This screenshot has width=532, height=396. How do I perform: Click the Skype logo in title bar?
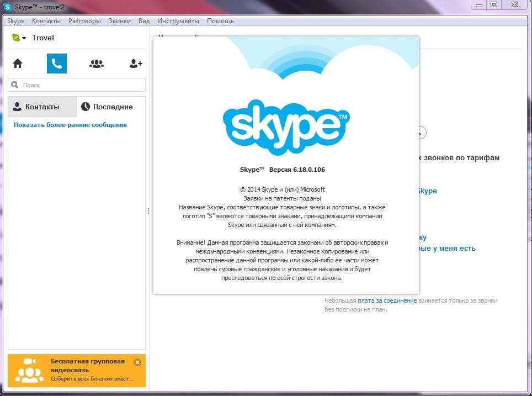tap(9, 7)
